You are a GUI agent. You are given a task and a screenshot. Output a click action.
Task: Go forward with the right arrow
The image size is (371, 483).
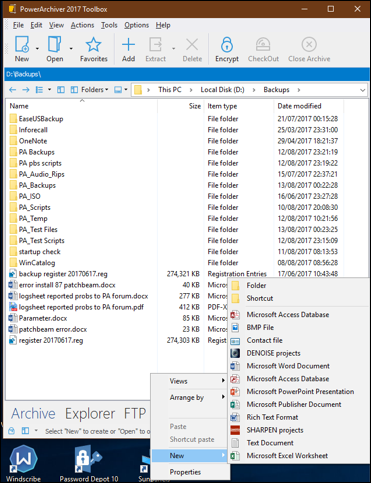point(26,90)
